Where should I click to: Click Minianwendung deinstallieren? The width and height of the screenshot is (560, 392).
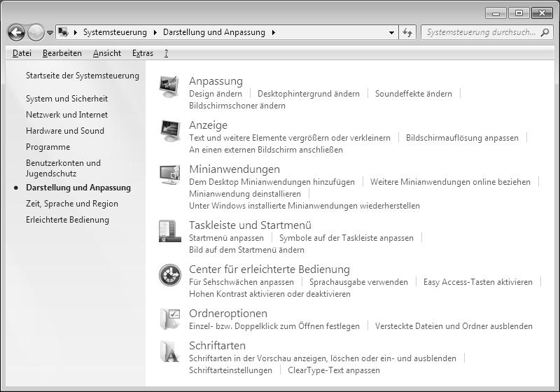pyautogui.click(x=245, y=194)
